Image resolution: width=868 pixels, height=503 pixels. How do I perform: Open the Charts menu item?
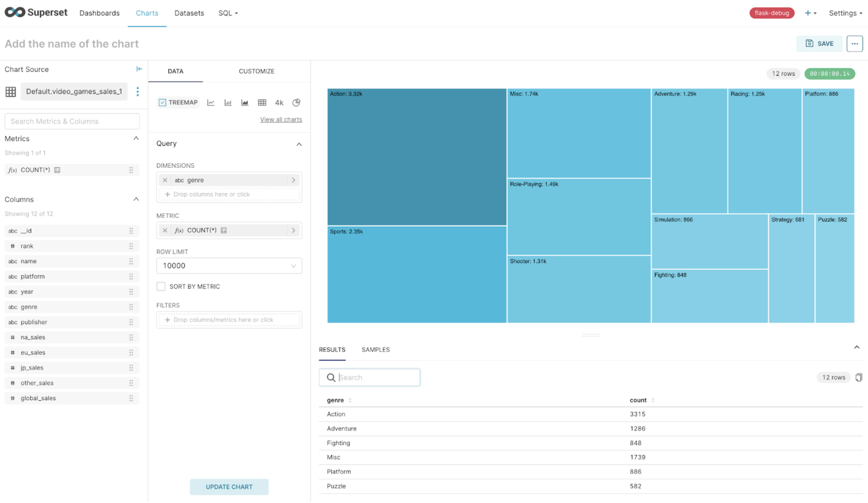(x=147, y=13)
